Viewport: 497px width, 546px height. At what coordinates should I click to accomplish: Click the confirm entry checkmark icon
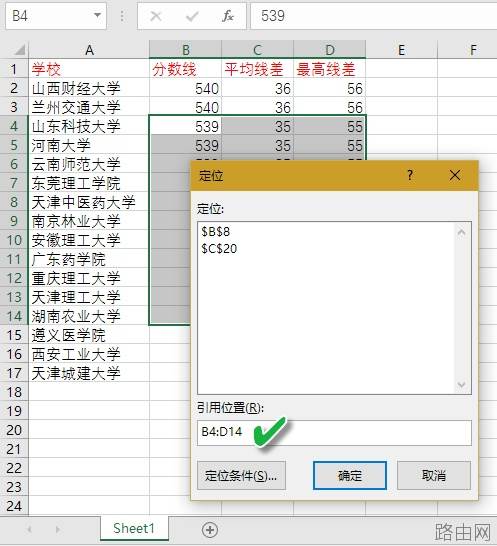click(192, 16)
